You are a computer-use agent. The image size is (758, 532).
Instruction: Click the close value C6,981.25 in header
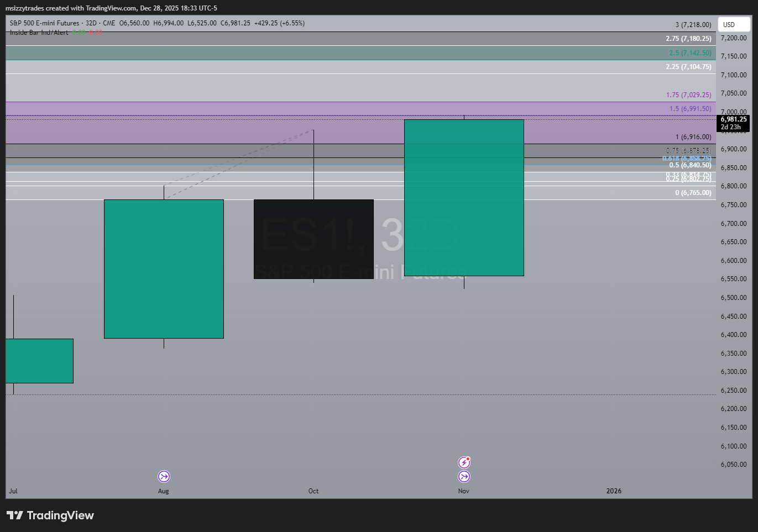(236, 23)
